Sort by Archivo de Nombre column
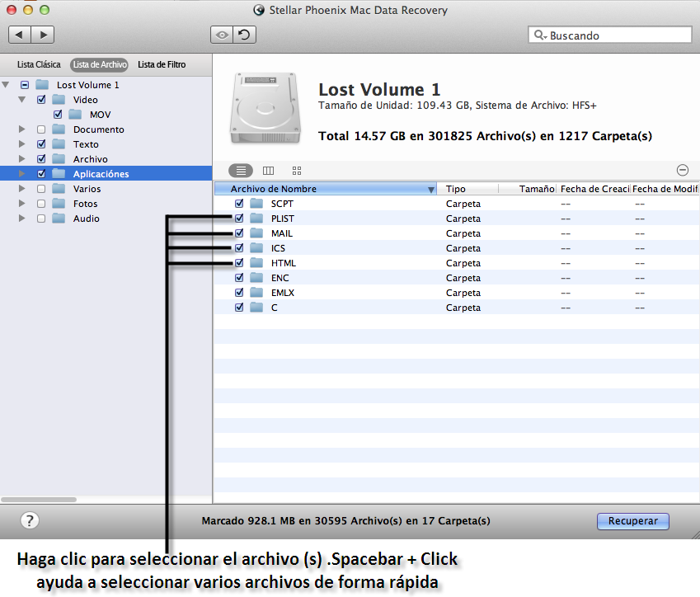Image resolution: width=700 pixels, height=597 pixels. coord(326,189)
